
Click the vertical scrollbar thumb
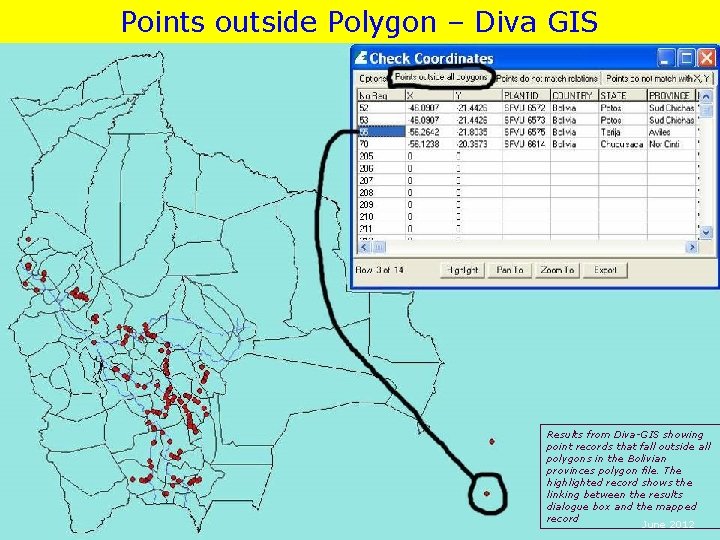click(x=706, y=111)
